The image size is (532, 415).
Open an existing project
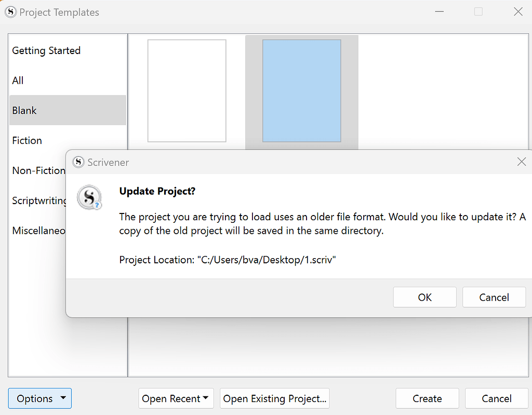point(274,398)
